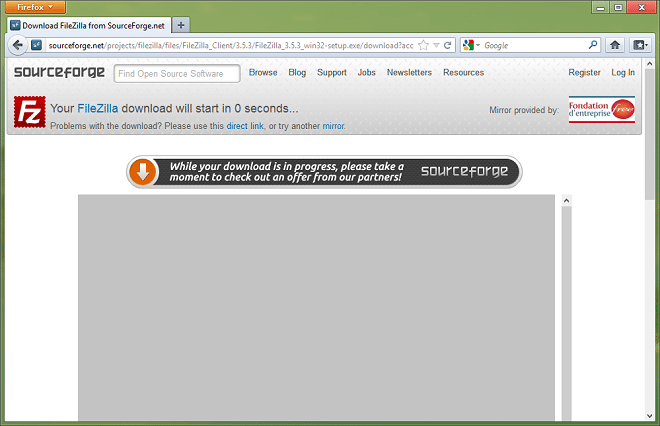Click the page scrollbar up arrow
This screenshot has height=426, width=660.
(649, 64)
